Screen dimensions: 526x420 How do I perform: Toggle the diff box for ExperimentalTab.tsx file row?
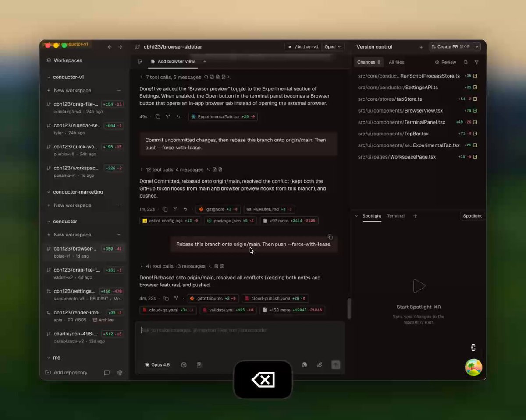(x=475, y=145)
